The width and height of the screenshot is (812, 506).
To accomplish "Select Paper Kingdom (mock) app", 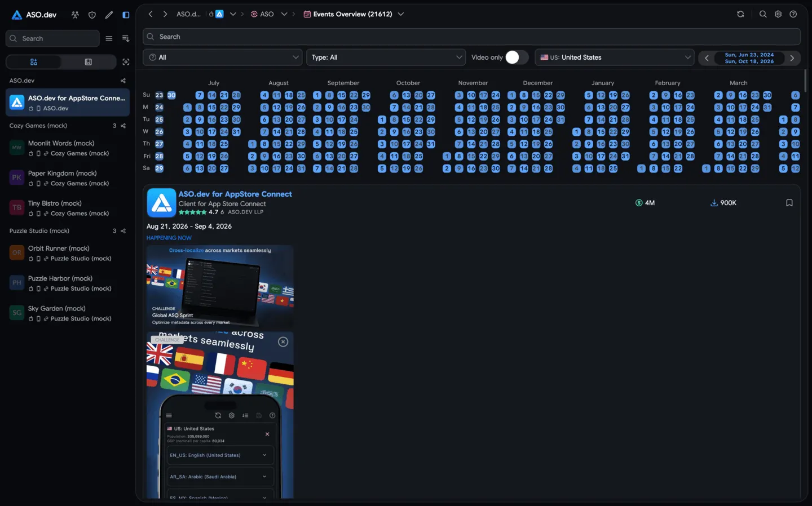I will [68, 178].
